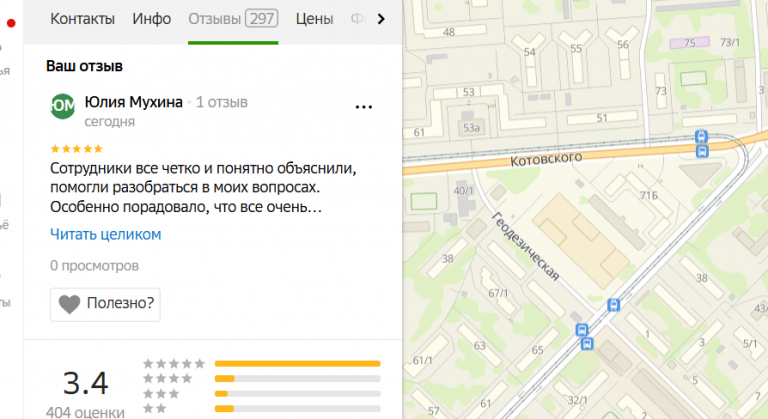Image resolution: width=768 pixels, height=419 pixels.
Task: Select the Отзывы 297 tab
Action: point(233,19)
